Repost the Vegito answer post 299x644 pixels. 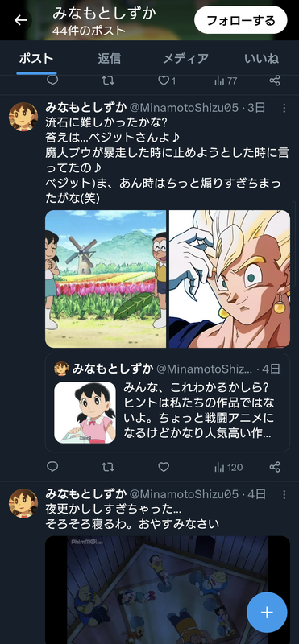(108, 467)
